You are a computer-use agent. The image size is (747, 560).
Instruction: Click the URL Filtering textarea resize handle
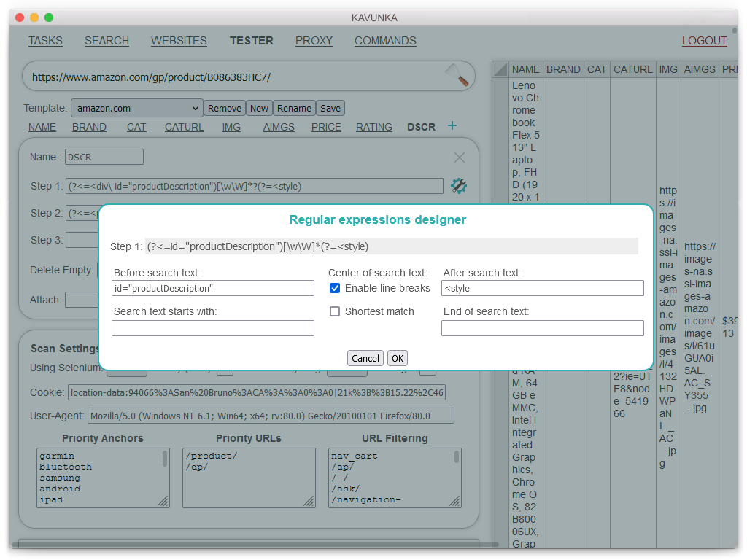click(x=454, y=501)
